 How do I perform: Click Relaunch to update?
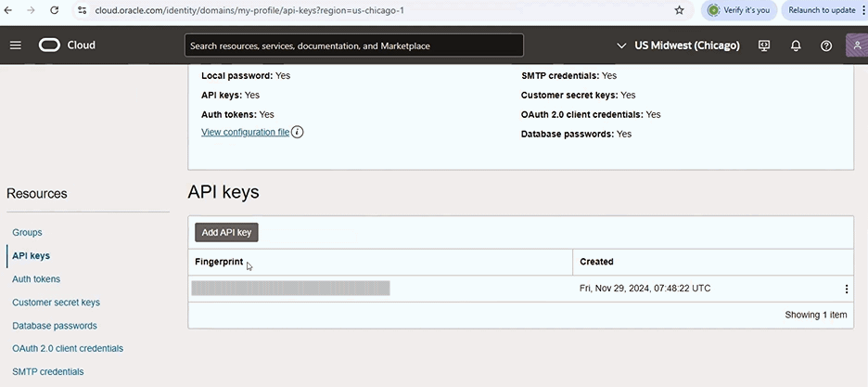coord(823,10)
